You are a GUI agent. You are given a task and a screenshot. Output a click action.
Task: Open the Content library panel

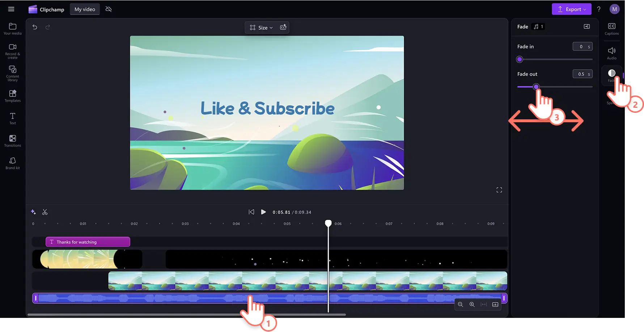(x=13, y=73)
